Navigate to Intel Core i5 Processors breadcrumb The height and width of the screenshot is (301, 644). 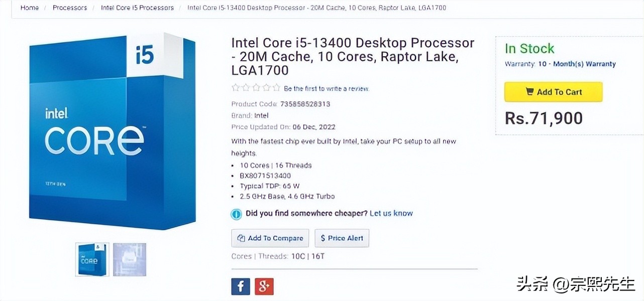pyautogui.click(x=137, y=8)
